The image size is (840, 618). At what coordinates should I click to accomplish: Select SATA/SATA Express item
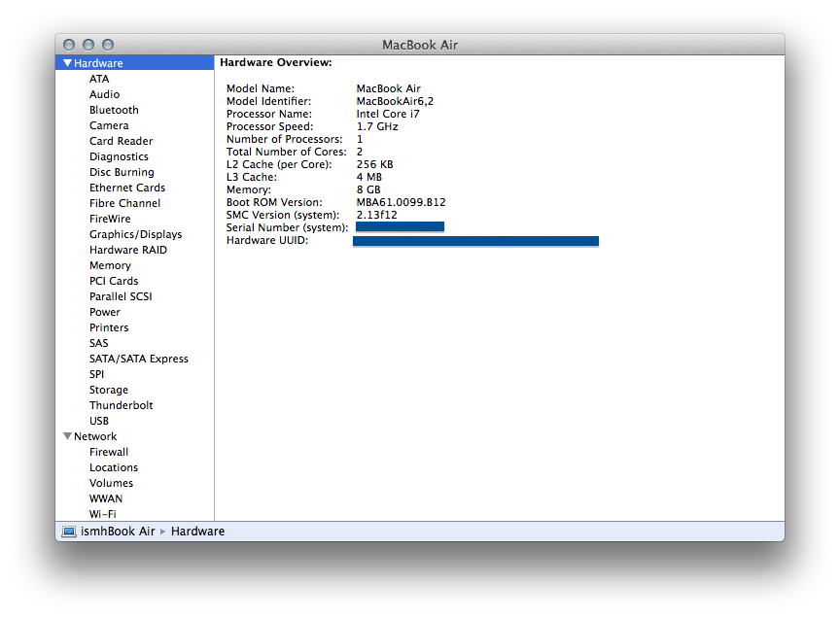coord(139,359)
